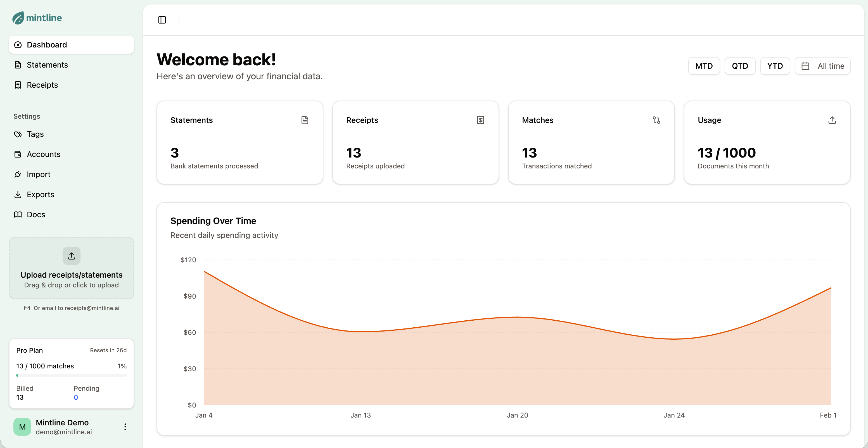
Task: Click the receipt icon on Receipts card
Action: [x=480, y=120]
